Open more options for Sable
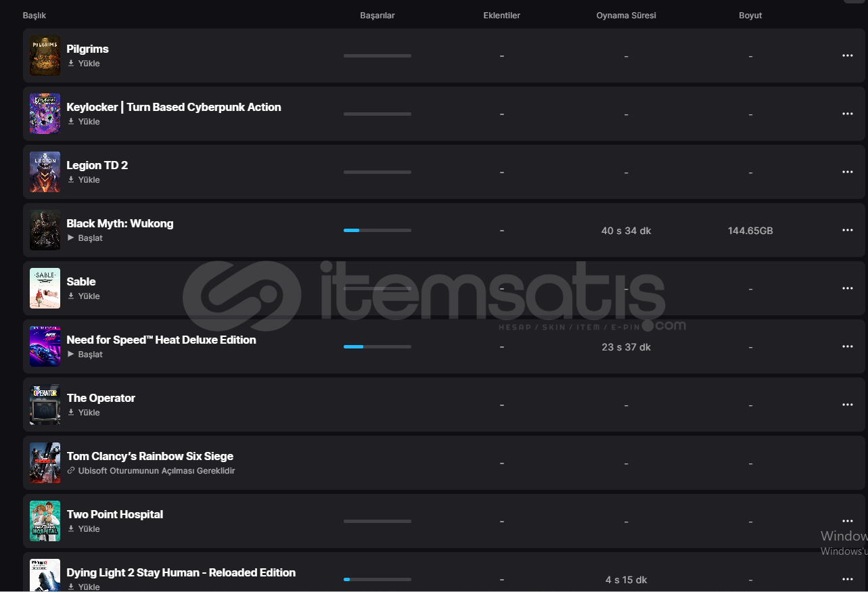The height and width of the screenshot is (592, 868). point(847,288)
